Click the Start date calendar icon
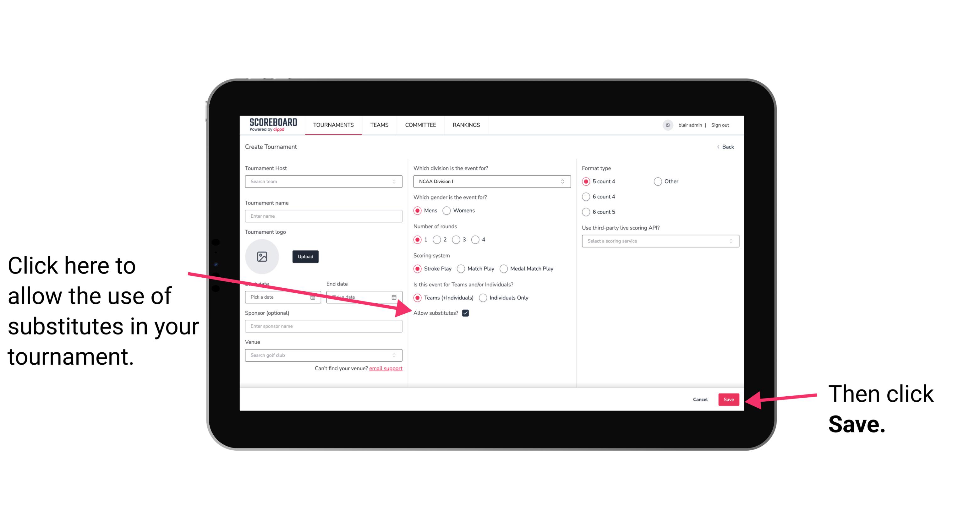The width and height of the screenshot is (980, 527). pyautogui.click(x=314, y=296)
